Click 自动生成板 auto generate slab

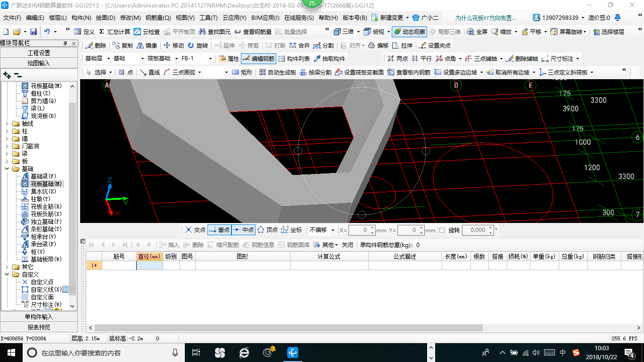pyautogui.click(x=277, y=72)
